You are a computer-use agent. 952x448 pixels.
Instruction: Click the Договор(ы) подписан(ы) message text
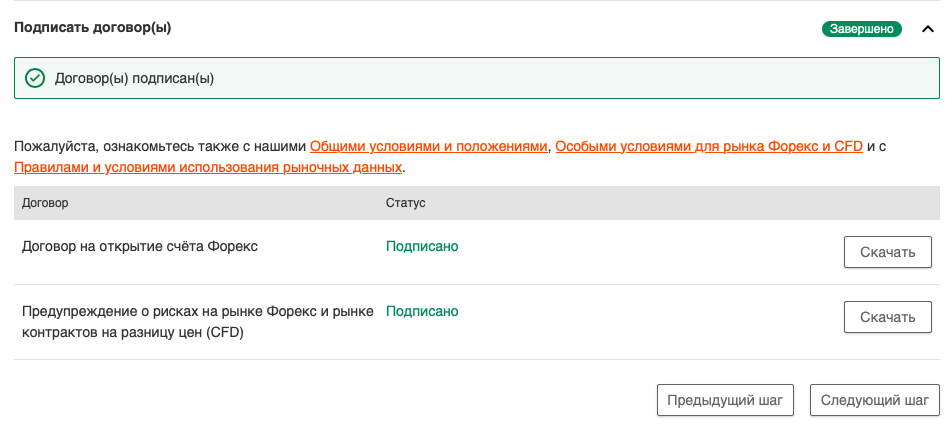pos(134,78)
